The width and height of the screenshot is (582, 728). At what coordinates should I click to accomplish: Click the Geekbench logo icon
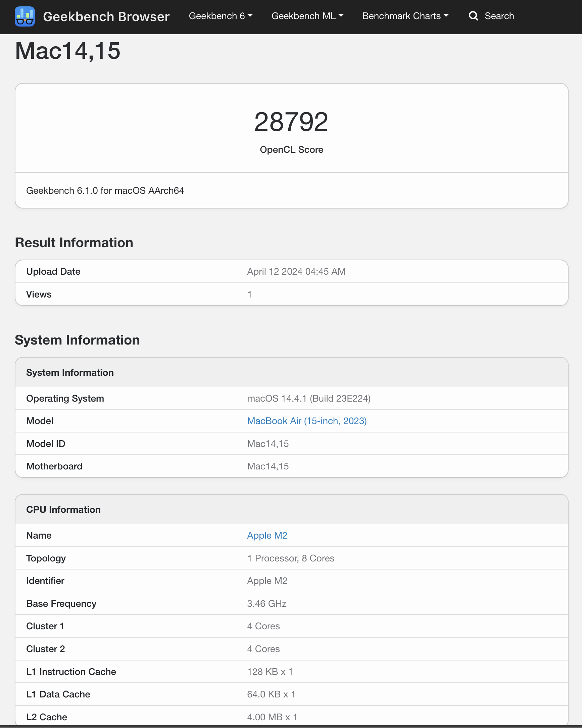(25, 16)
